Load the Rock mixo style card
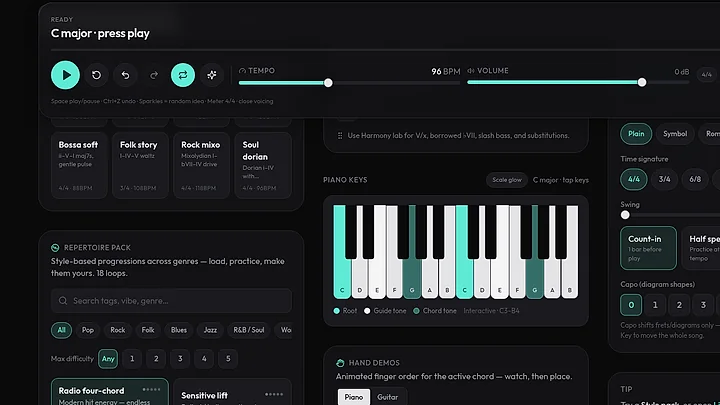The width and height of the screenshot is (720, 405). point(201,165)
